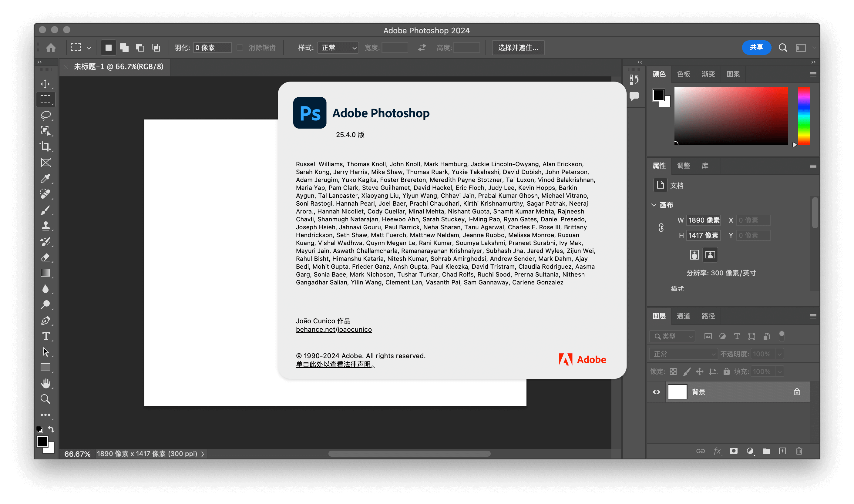Image resolution: width=854 pixels, height=504 pixels.
Task: Open Edit Toolbar three-dots menu
Action: tap(45, 415)
